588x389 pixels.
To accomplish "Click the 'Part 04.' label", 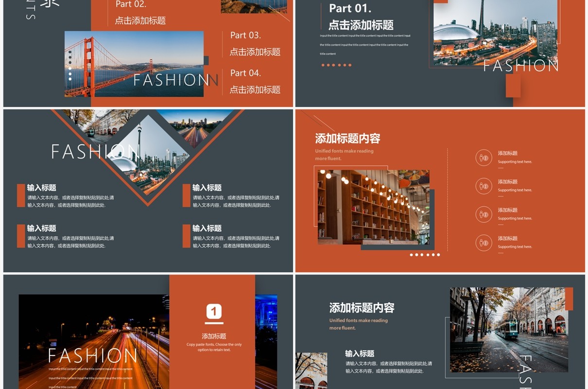I will click(x=245, y=73).
